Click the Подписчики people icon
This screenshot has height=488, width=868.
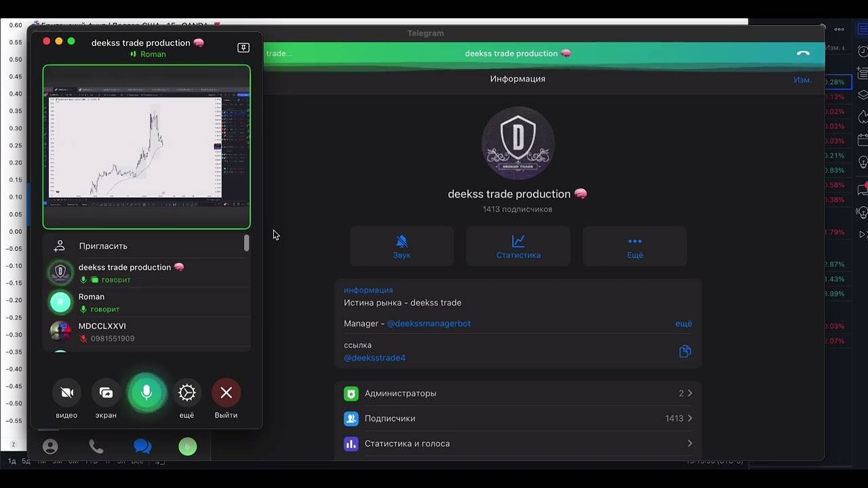(351, 418)
